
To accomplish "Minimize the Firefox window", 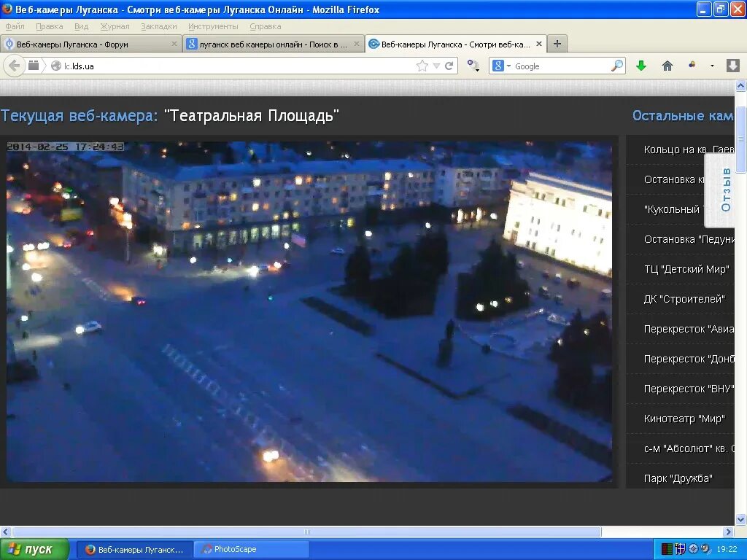I will coord(704,9).
